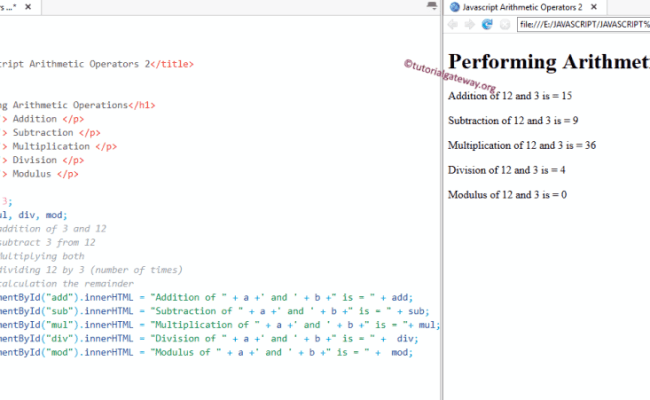Click the </title> closing tag in code
650x400 pixels.
[x=172, y=64]
